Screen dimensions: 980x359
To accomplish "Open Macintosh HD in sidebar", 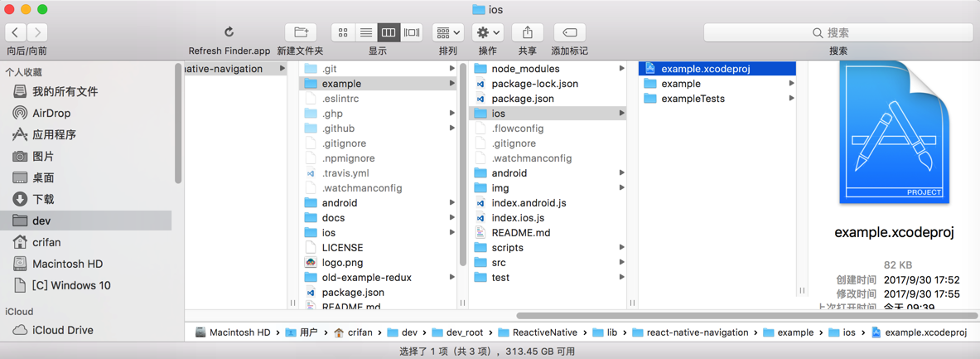I will point(85,264).
